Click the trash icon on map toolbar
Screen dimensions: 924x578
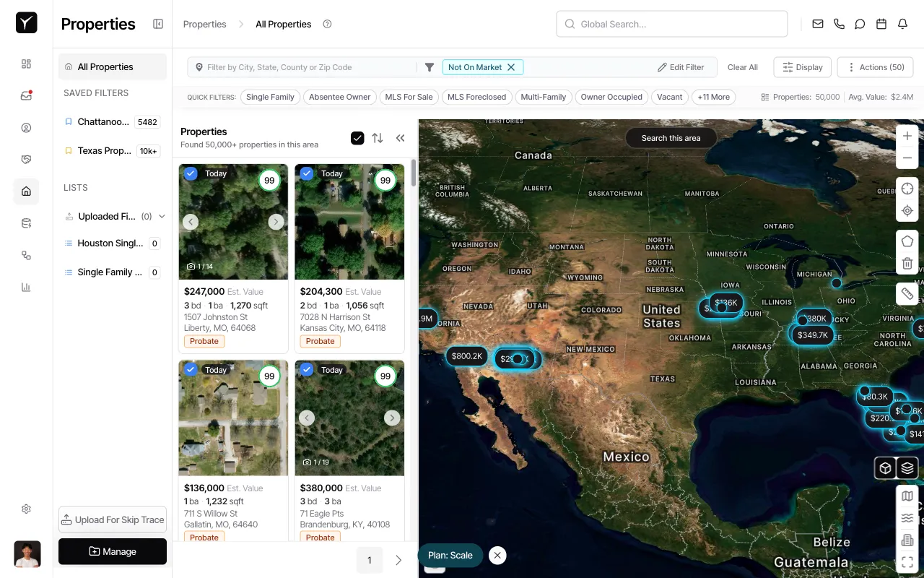[907, 264]
